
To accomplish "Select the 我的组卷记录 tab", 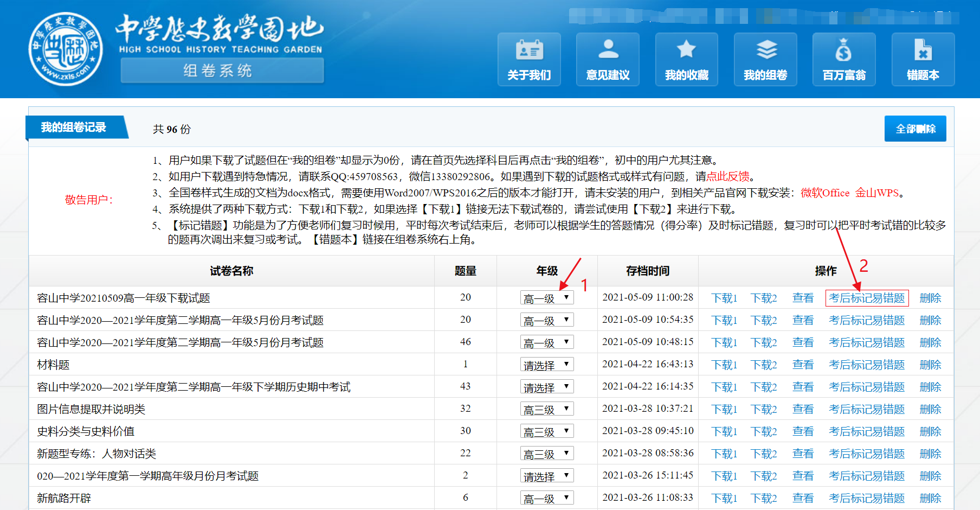I will click(x=74, y=127).
